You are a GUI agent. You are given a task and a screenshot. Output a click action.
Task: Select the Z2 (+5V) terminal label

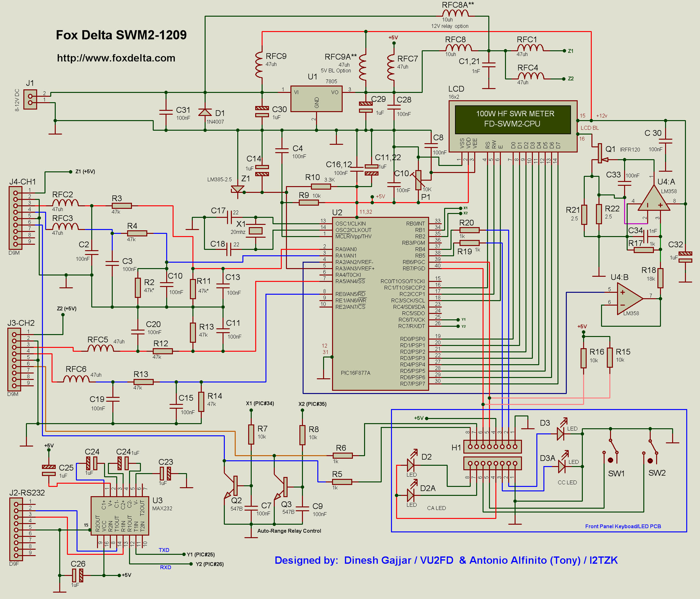click(x=67, y=308)
